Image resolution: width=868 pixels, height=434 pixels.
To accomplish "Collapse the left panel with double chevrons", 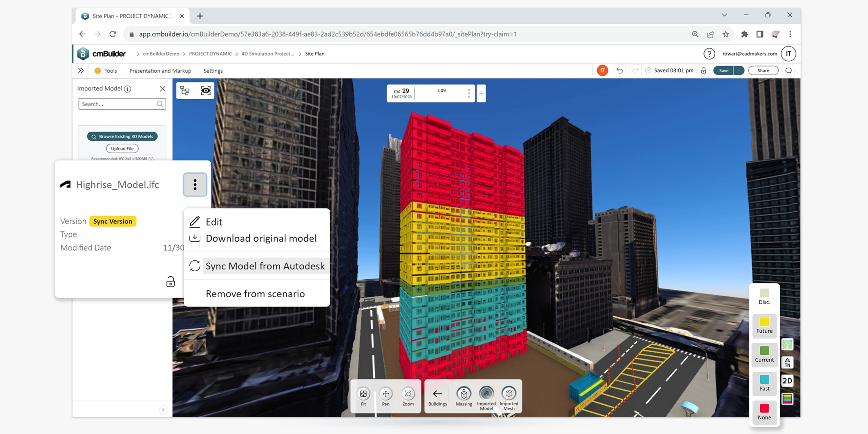I will (81, 70).
